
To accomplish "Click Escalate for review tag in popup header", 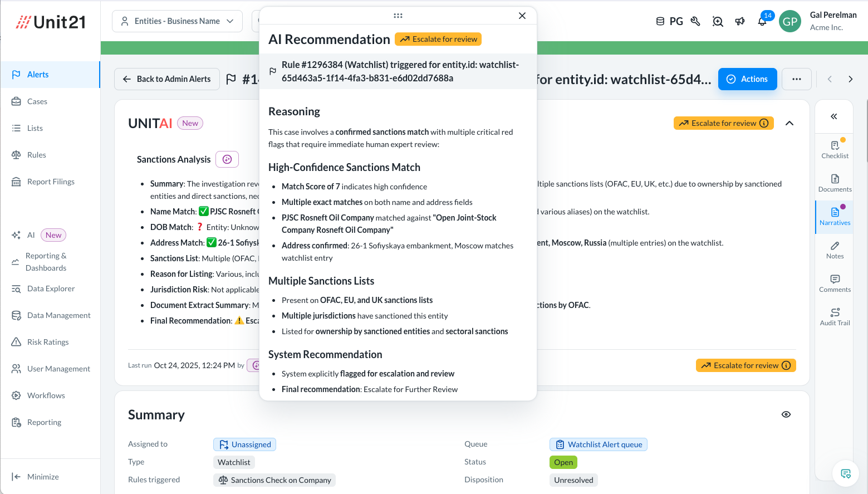I will click(x=438, y=39).
